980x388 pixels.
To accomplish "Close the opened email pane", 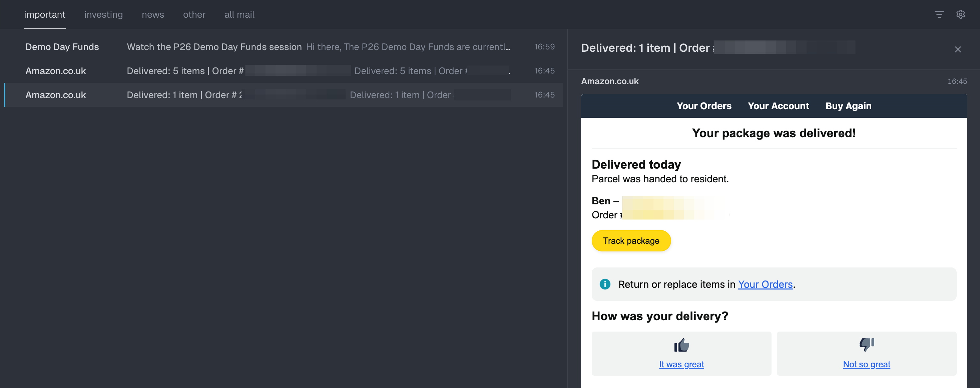I will tap(958, 49).
